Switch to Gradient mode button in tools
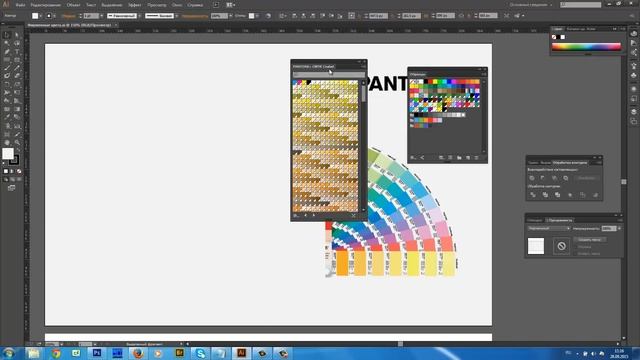This screenshot has height=360, width=640. click(12, 171)
